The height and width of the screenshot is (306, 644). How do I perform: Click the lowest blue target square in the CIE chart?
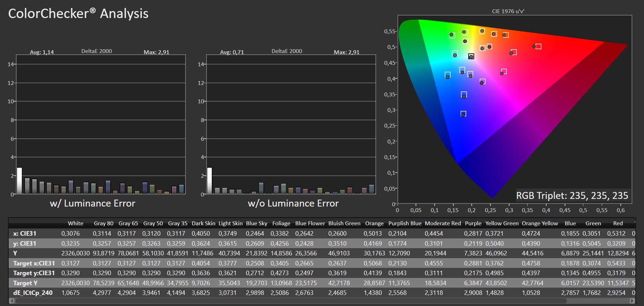pos(463,114)
